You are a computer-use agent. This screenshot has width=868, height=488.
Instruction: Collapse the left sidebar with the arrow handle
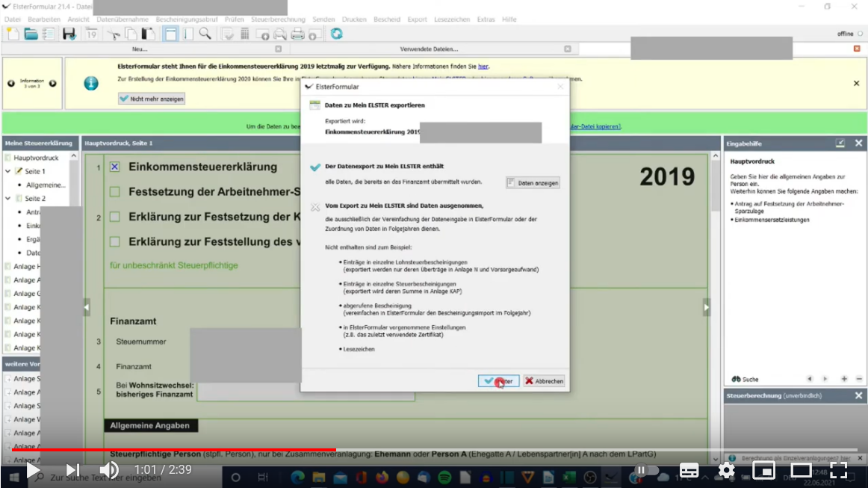(x=87, y=307)
